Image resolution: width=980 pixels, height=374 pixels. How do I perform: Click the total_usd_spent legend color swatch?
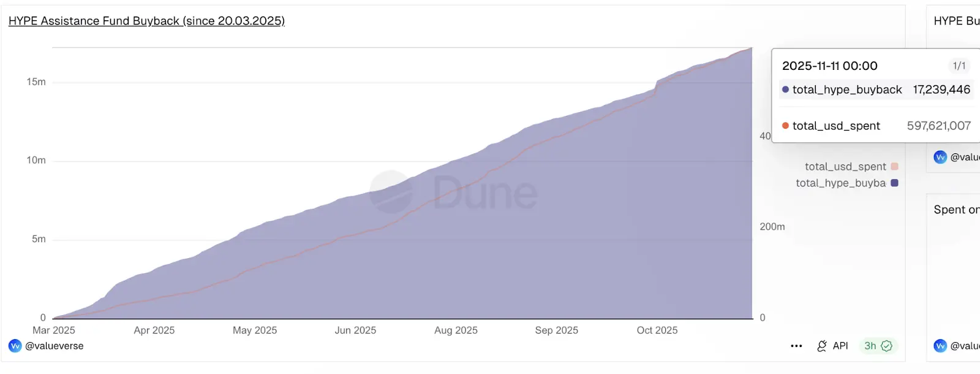pyautogui.click(x=895, y=167)
